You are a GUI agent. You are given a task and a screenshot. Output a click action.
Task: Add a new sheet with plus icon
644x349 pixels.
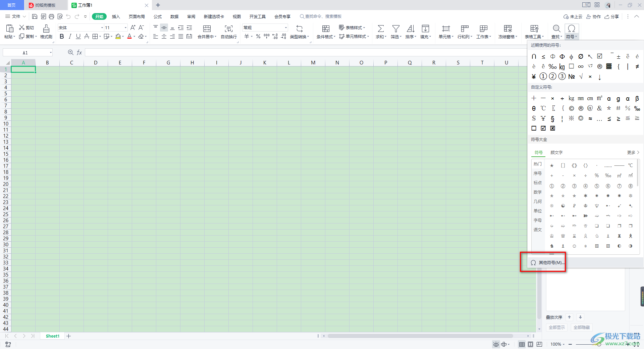tap(69, 336)
